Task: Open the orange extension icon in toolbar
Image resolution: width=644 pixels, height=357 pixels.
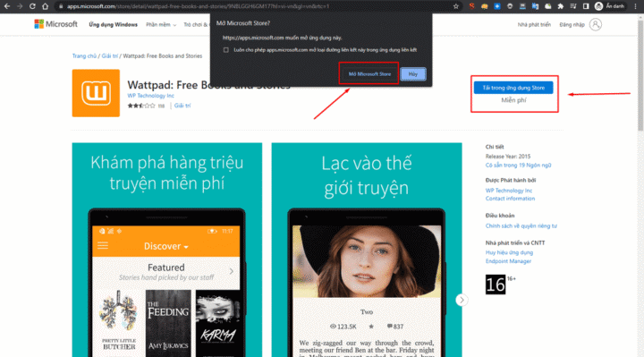Action: (x=484, y=6)
